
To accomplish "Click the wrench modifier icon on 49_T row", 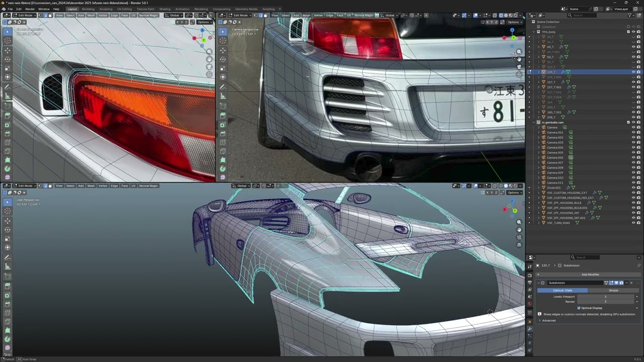I will [x=561, y=47].
